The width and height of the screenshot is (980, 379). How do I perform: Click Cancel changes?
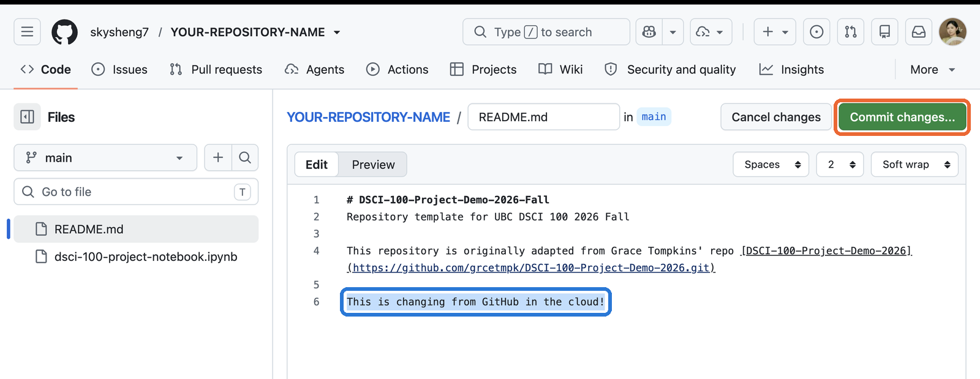[x=776, y=117]
